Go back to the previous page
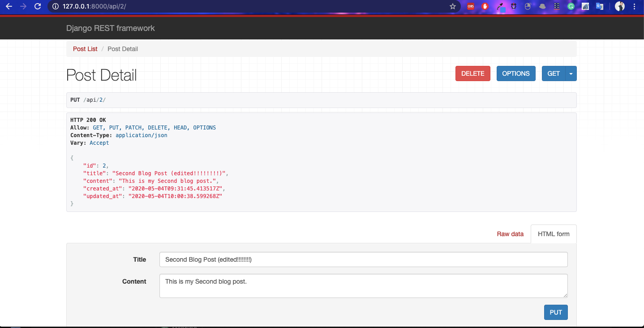This screenshot has width=644, height=328. tap(9, 6)
